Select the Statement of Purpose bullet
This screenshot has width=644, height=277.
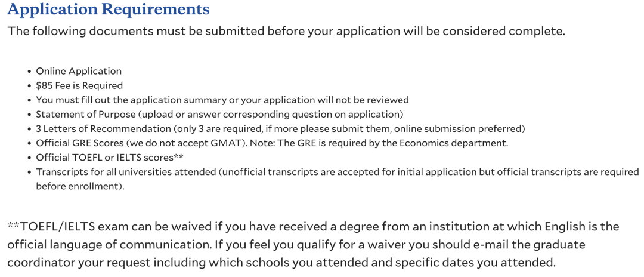click(219, 114)
